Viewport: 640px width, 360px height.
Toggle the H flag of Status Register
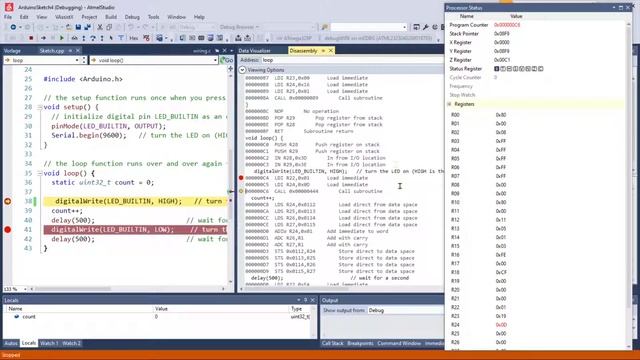pos(509,69)
